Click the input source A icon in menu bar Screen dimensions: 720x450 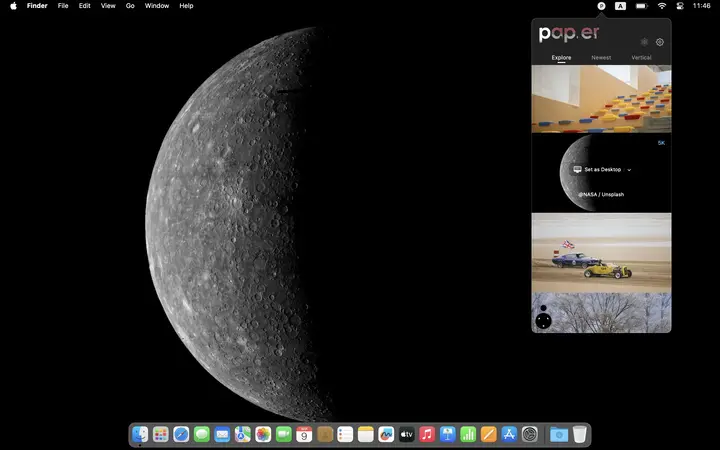click(x=620, y=6)
